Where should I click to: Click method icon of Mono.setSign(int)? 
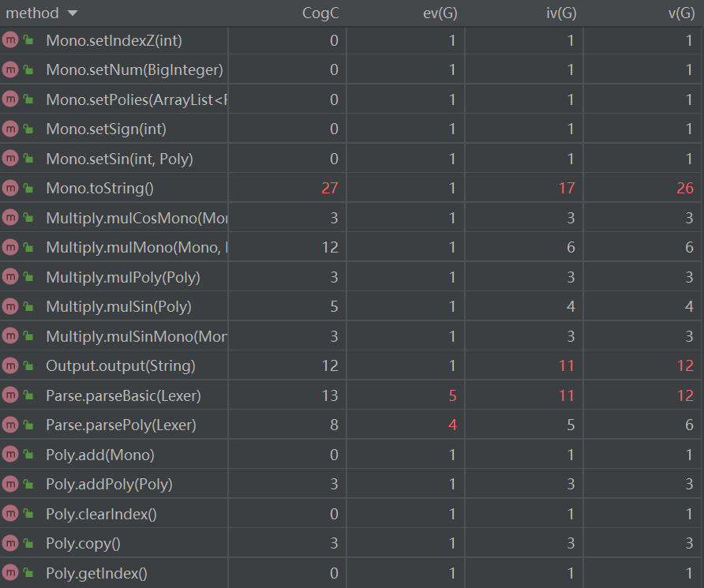(10, 129)
